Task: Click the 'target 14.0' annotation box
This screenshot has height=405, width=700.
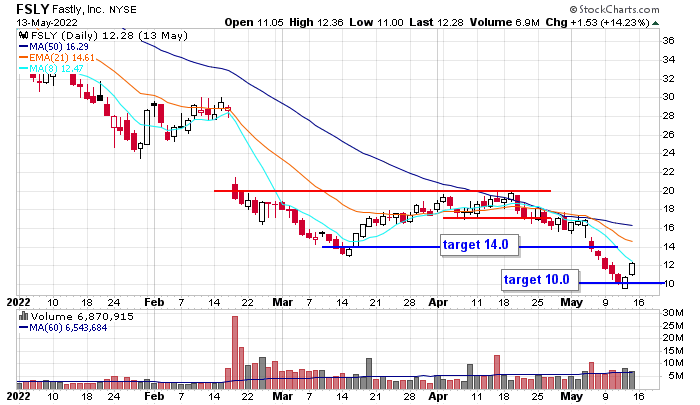Action: pyautogui.click(x=479, y=245)
